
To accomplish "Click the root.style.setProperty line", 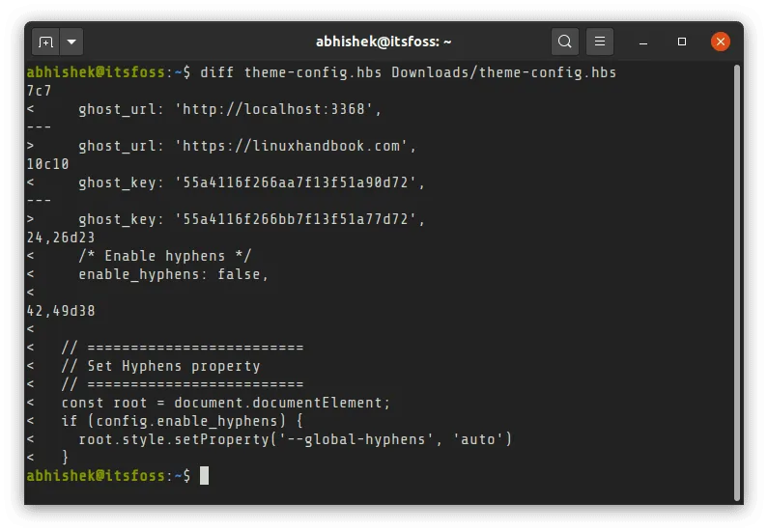I will (294, 439).
